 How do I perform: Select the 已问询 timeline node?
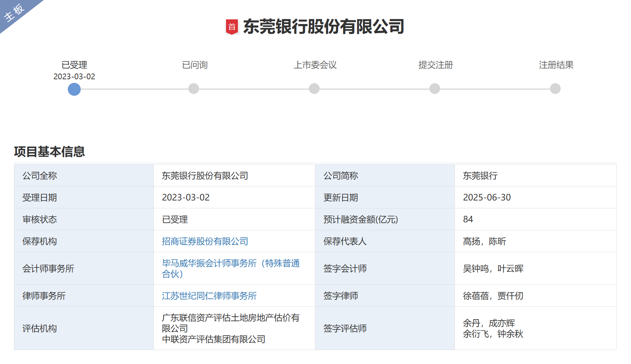[x=194, y=89]
